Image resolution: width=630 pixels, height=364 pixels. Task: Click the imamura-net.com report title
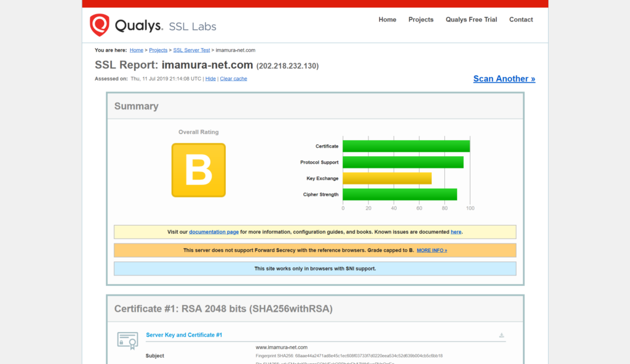[x=207, y=65]
